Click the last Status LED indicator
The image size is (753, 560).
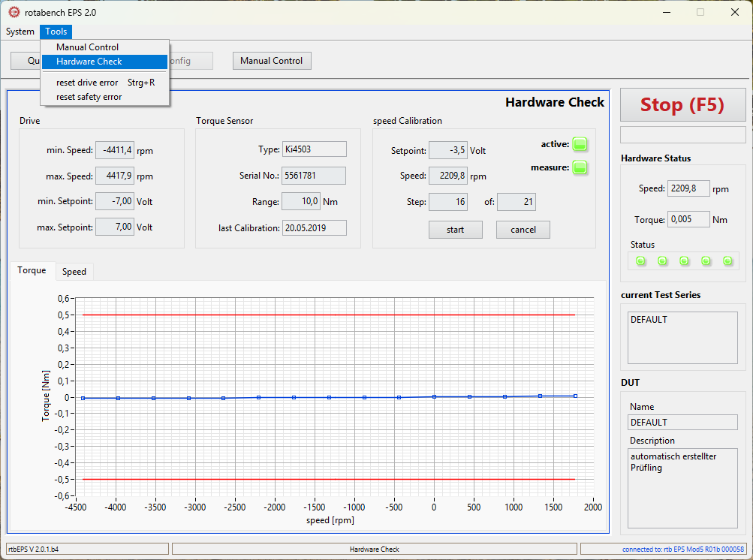tap(727, 260)
